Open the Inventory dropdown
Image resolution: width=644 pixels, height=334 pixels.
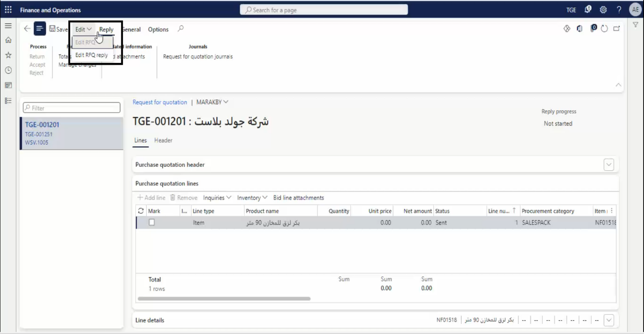[x=252, y=198]
